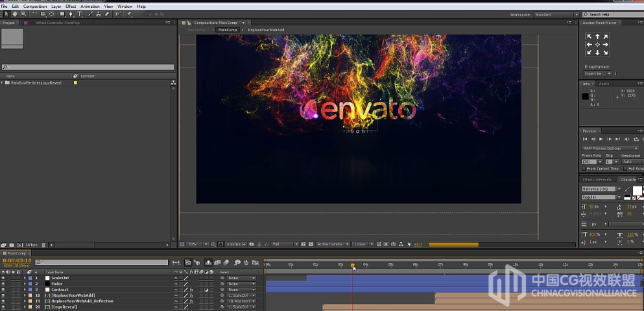
Task: Select the Rectangle shape tool
Action: [62, 14]
